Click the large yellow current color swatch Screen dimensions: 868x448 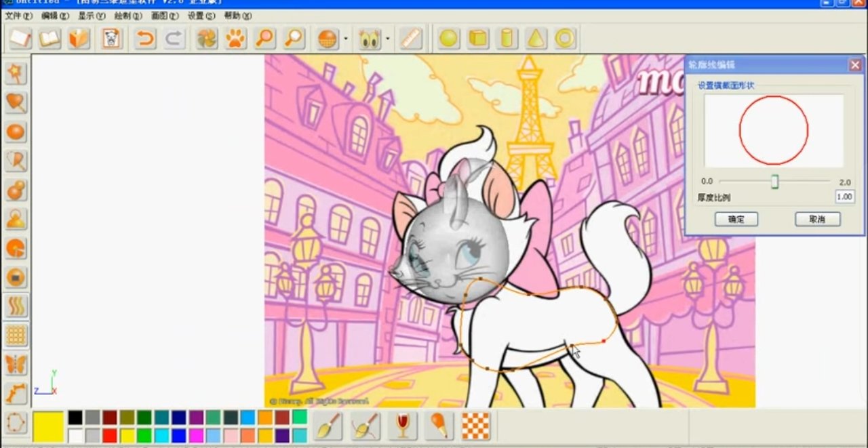(x=48, y=426)
